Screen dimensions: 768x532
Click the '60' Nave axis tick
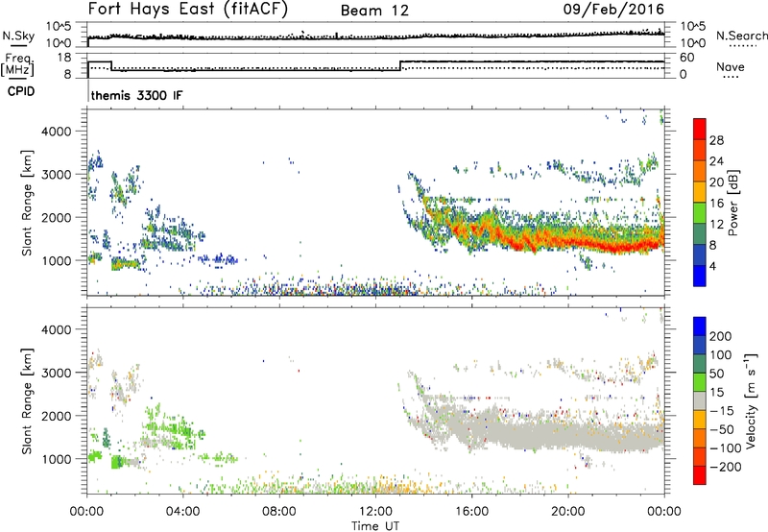point(687,58)
